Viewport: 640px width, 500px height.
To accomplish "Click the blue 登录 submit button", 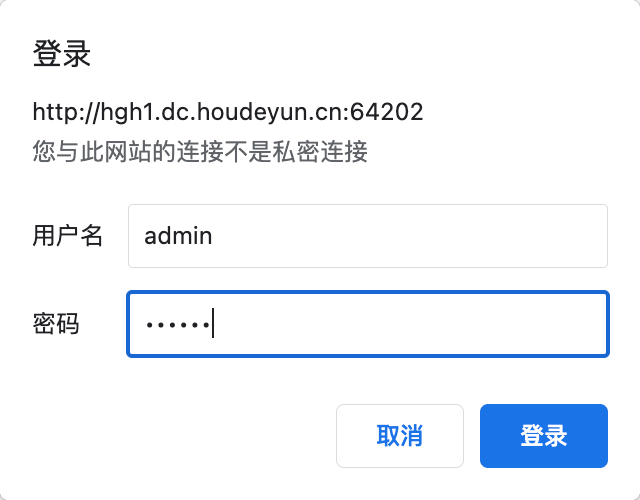I will pos(544,436).
